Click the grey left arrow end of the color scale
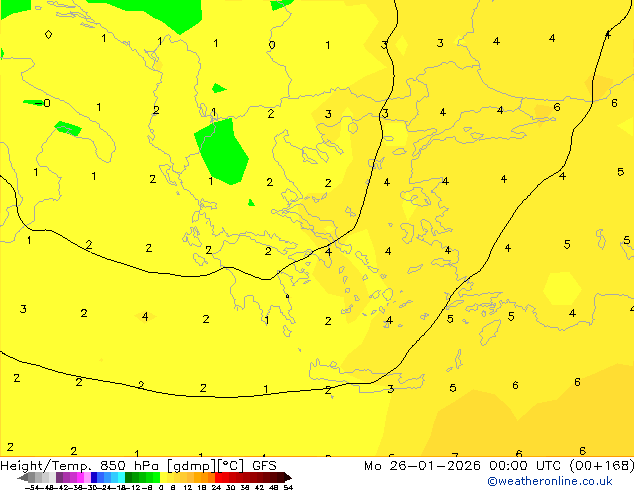The image size is (634, 490). pyautogui.click(x=23, y=477)
